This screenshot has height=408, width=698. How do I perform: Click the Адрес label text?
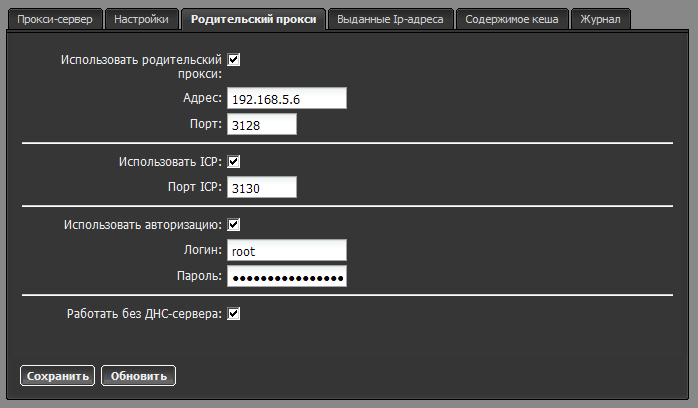[201, 98]
